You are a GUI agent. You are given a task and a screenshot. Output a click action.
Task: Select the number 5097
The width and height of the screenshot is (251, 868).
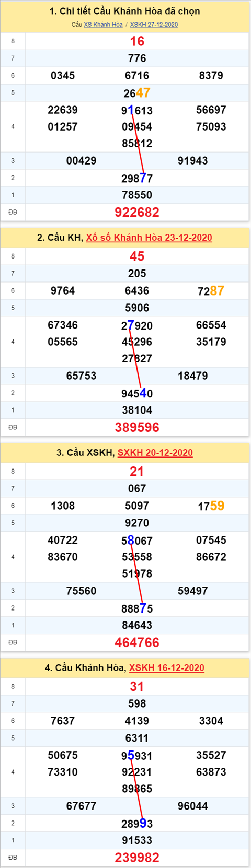tap(137, 506)
